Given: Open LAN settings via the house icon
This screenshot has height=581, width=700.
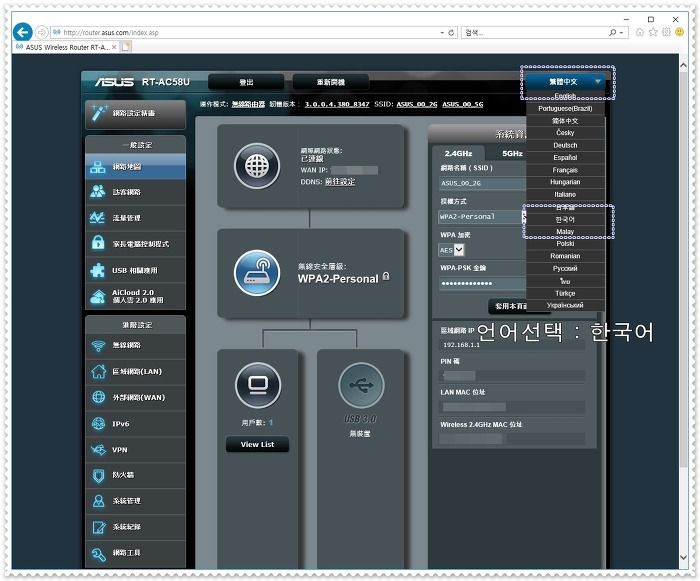Looking at the screenshot, I should pos(98,371).
